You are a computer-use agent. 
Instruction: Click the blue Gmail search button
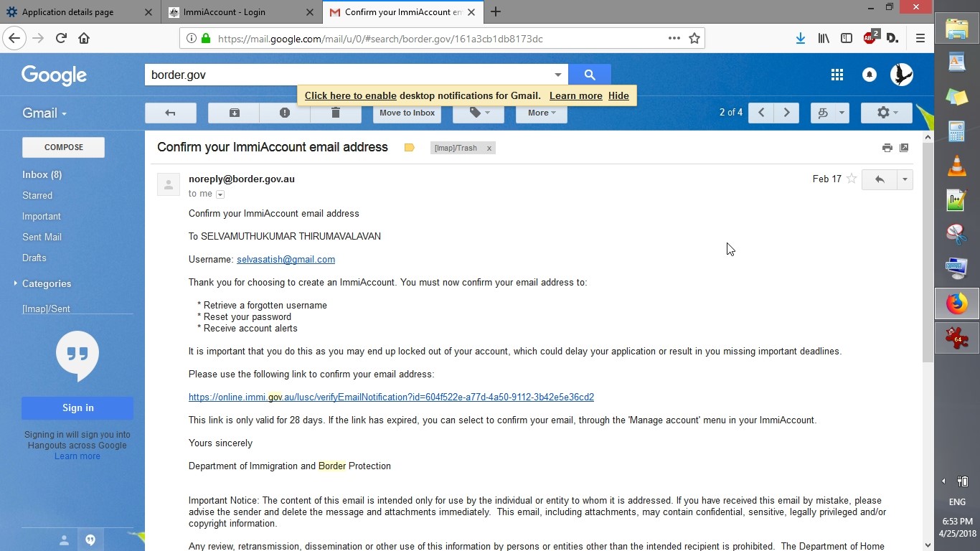(590, 75)
